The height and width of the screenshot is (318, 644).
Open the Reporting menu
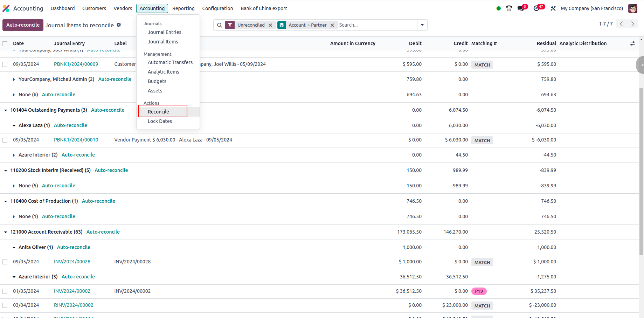183,8
